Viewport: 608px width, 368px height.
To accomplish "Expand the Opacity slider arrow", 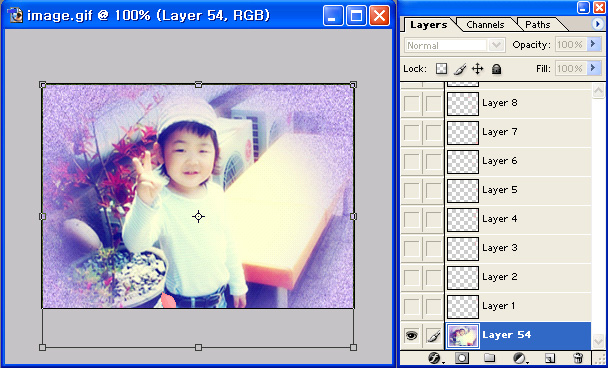I will (592, 44).
